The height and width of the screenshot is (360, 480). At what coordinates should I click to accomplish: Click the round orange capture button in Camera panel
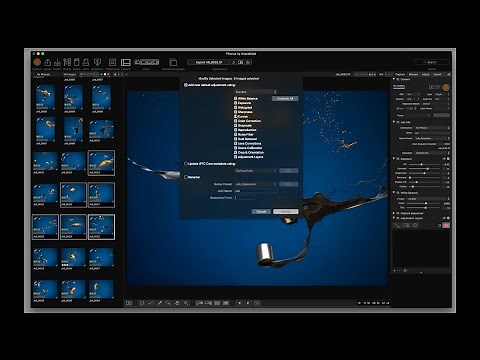446,87
